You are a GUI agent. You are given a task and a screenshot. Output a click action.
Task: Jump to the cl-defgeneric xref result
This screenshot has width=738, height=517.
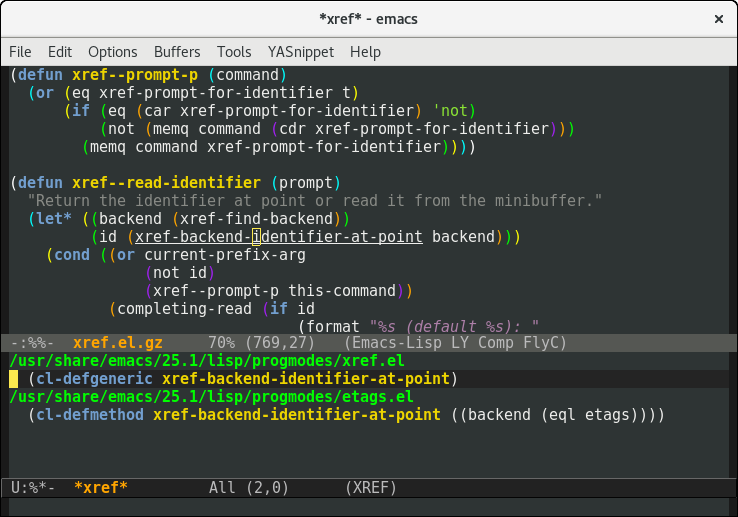pyautogui.click(x=242, y=379)
